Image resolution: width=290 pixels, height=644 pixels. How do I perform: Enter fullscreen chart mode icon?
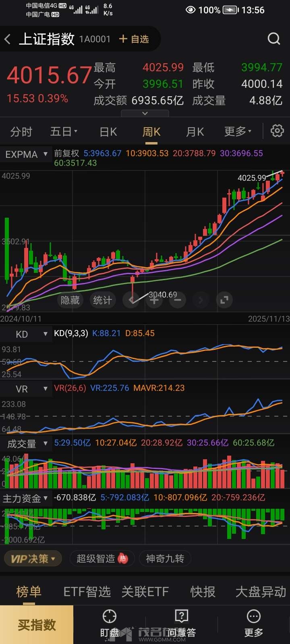[224, 300]
